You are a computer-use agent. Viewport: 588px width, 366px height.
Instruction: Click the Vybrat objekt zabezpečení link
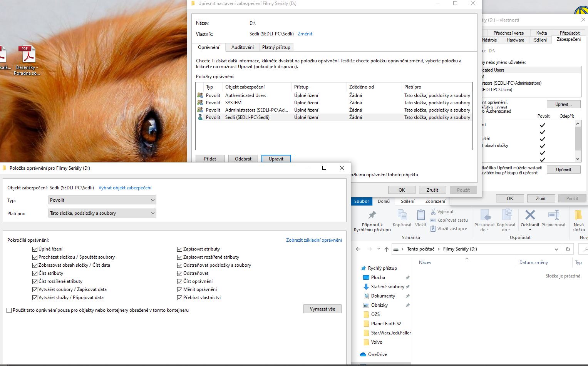(125, 188)
